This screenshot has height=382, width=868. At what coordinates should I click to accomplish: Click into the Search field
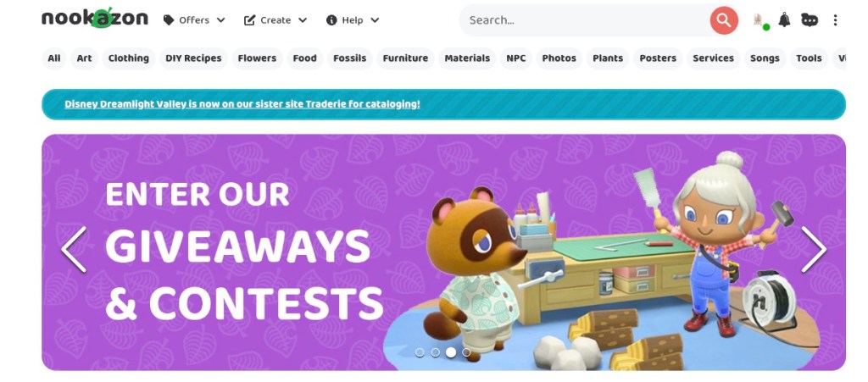(x=587, y=20)
